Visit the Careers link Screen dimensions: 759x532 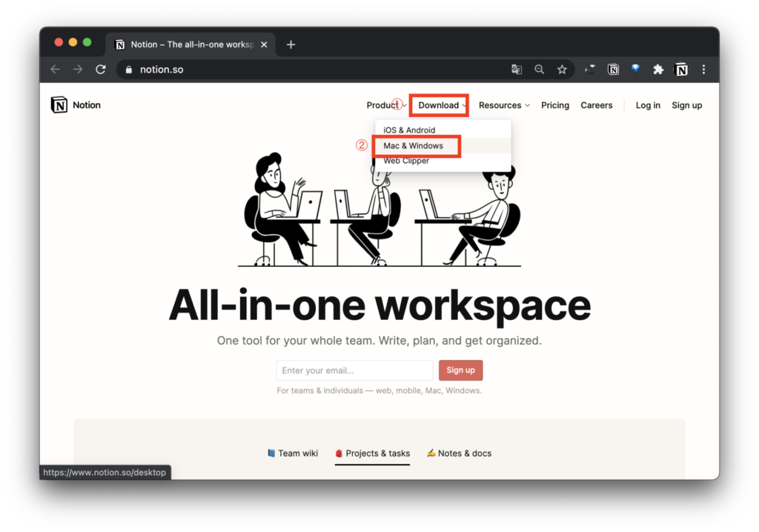tap(597, 105)
